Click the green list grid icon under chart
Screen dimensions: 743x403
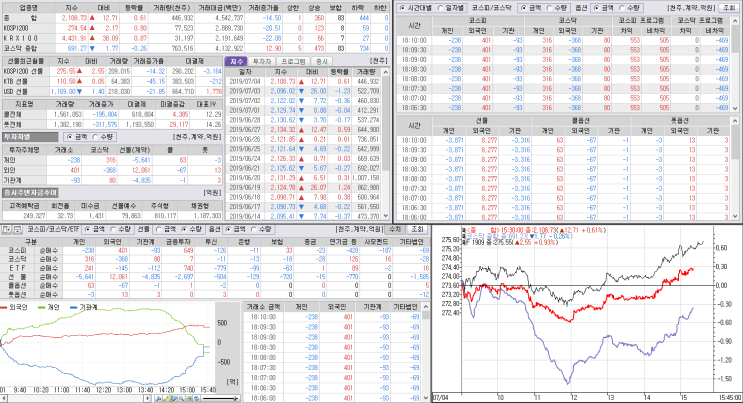click(x=189, y=399)
